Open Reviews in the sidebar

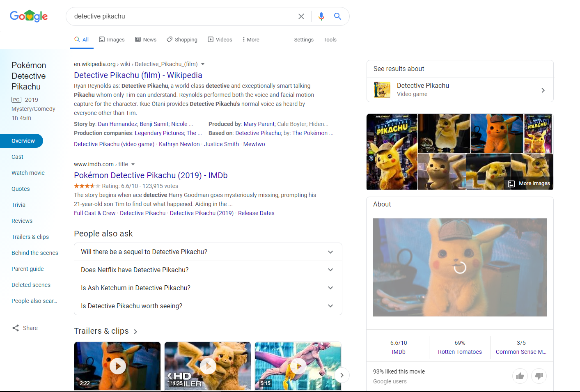point(22,221)
